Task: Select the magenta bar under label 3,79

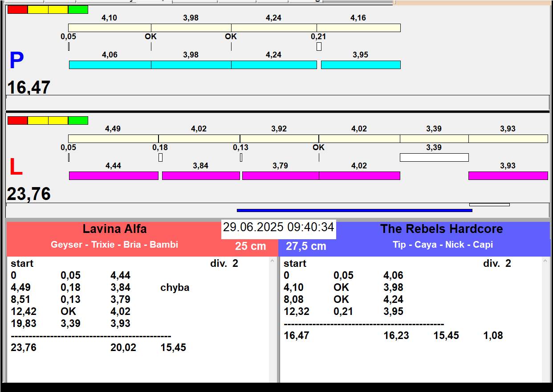Action: pyautogui.click(x=281, y=176)
